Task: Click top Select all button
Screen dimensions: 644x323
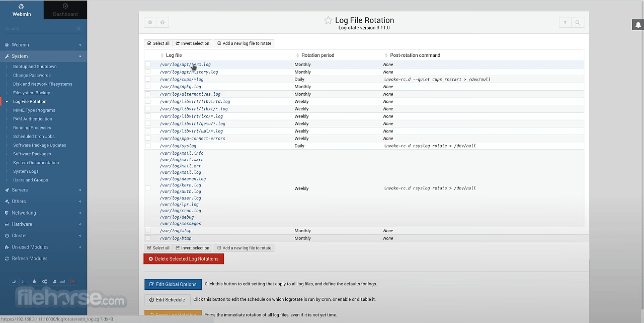Action: tap(158, 43)
